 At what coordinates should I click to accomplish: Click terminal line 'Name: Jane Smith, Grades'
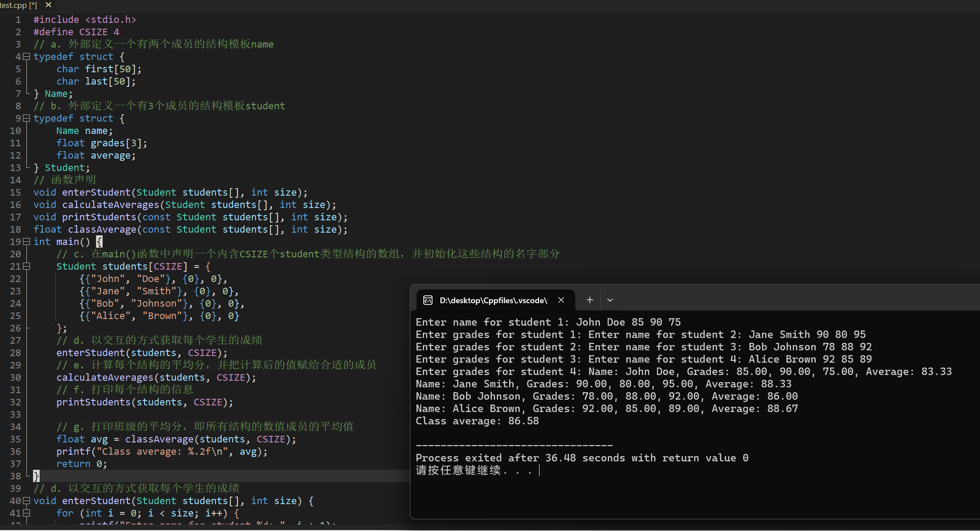coord(604,384)
